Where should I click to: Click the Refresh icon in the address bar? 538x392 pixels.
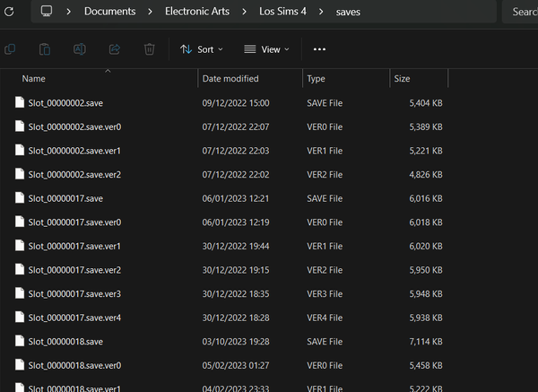pos(9,12)
